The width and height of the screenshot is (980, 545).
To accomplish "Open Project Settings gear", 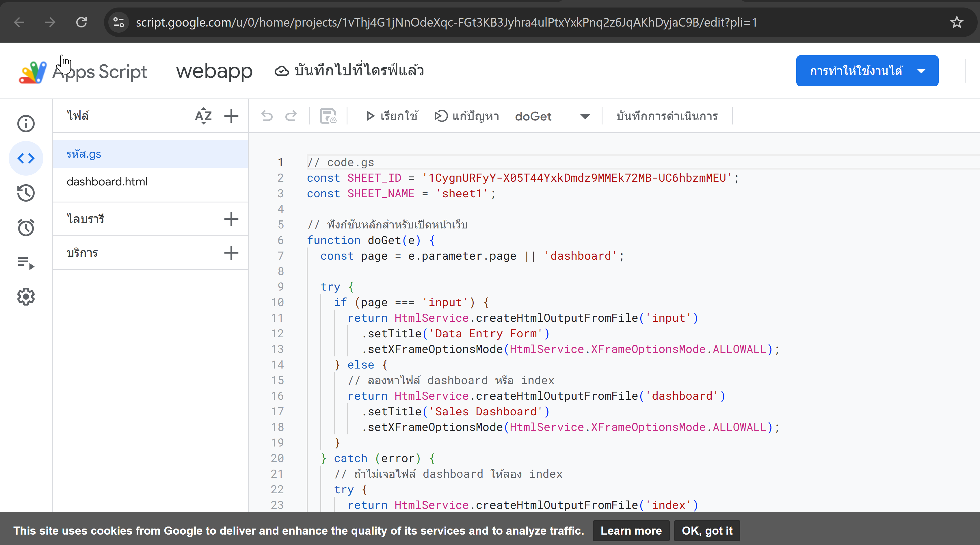I will coord(26,297).
